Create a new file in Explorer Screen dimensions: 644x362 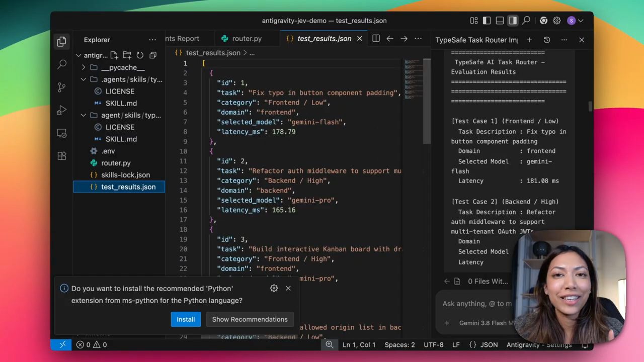(x=114, y=55)
